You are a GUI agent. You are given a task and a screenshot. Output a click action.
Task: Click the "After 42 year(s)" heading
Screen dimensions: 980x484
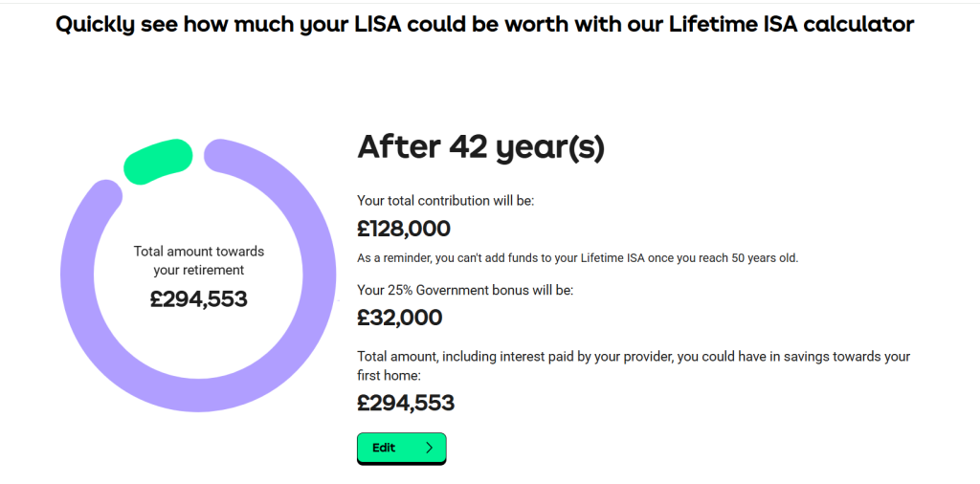pyautogui.click(x=480, y=147)
